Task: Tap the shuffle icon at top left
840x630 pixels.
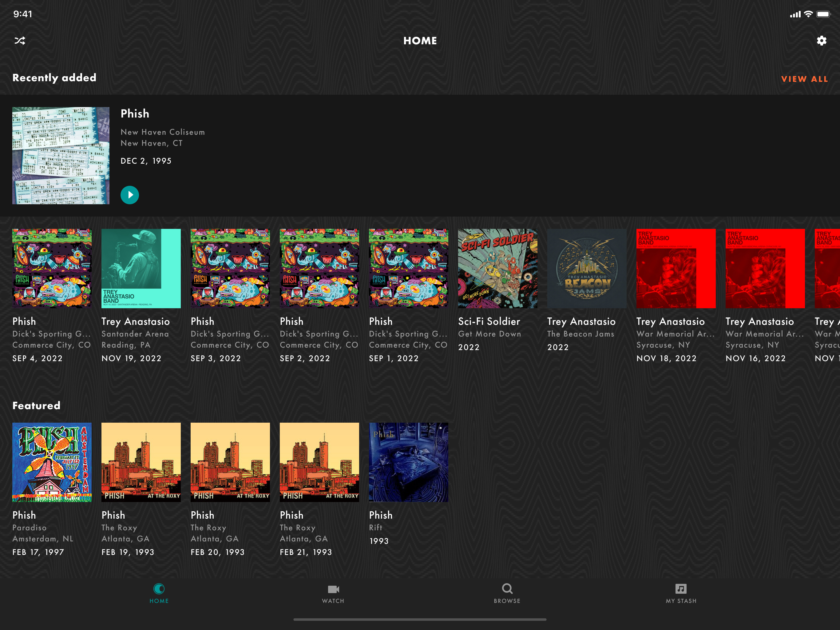Action: click(20, 41)
